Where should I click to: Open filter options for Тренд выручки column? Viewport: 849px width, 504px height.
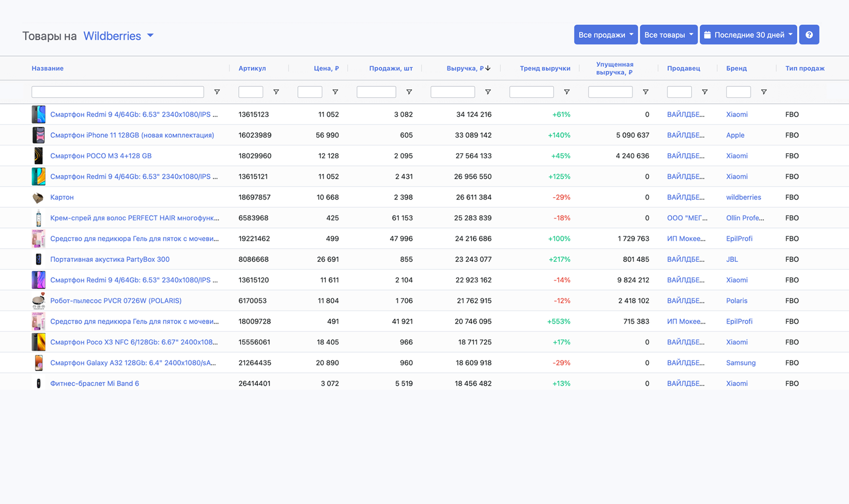click(567, 92)
